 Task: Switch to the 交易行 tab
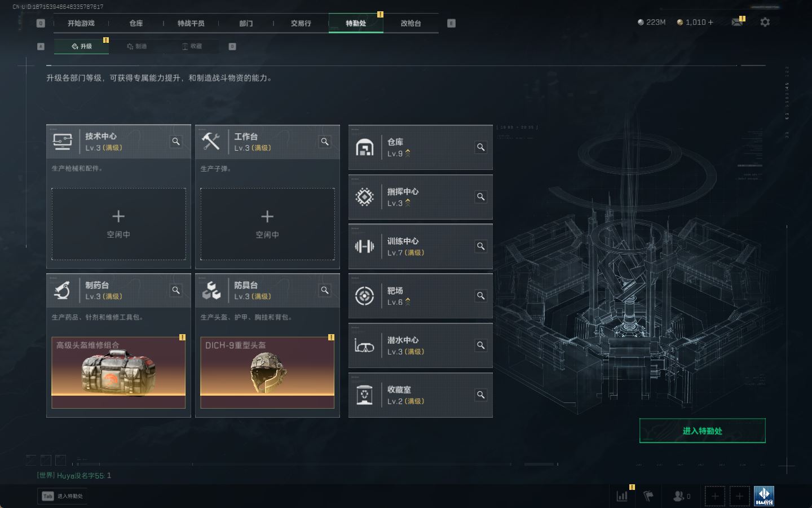pyautogui.click(x=301, y=23)
